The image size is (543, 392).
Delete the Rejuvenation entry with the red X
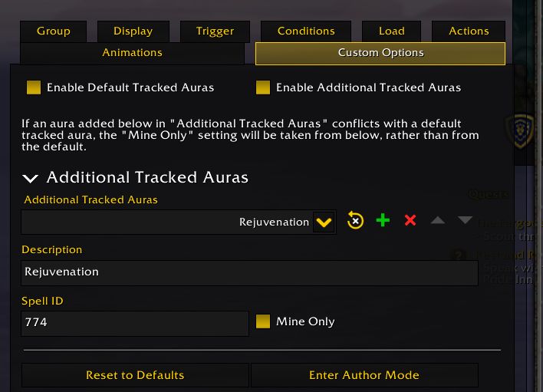coord(410,221)
